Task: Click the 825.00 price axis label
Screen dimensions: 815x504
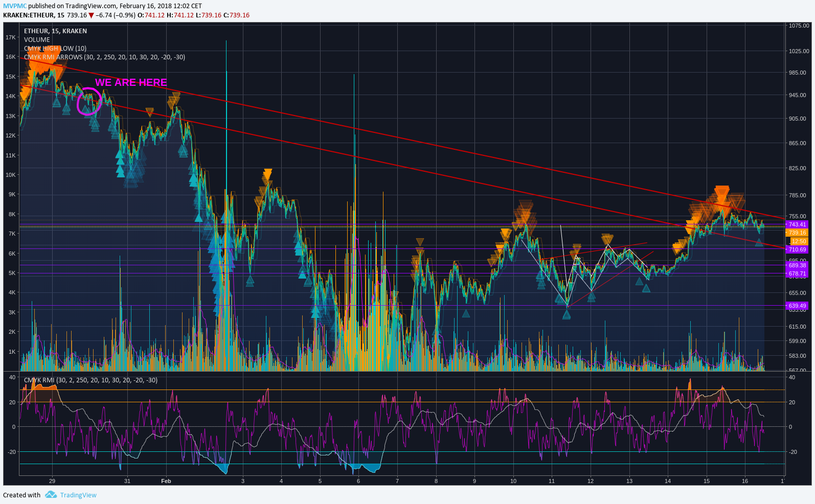Action: [x=797, y=168]
